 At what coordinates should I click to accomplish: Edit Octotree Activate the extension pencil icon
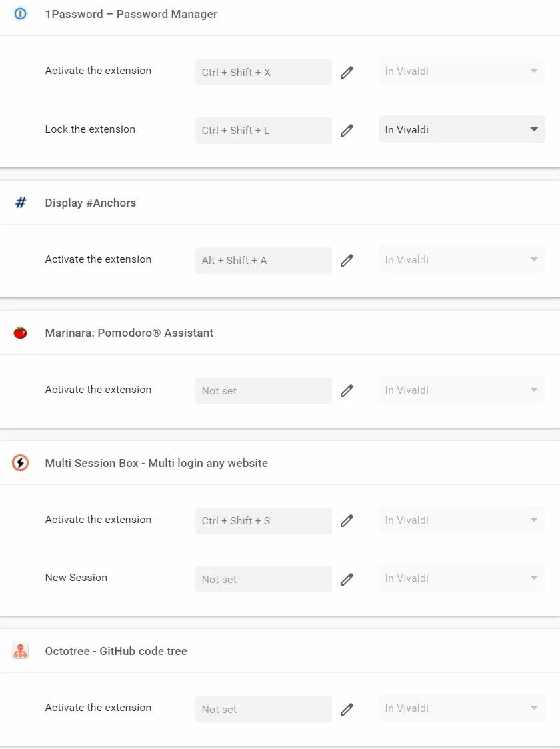[347, 709]
